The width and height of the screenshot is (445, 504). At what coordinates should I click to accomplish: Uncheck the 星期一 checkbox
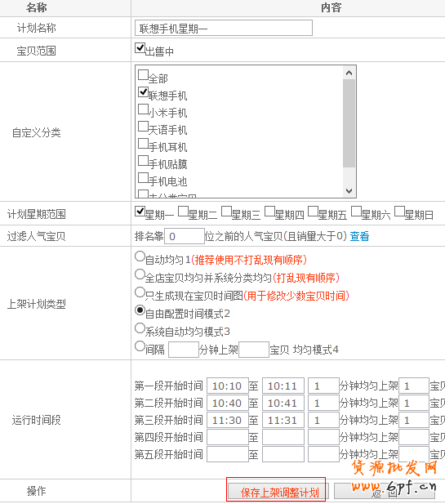click(140, 212)
